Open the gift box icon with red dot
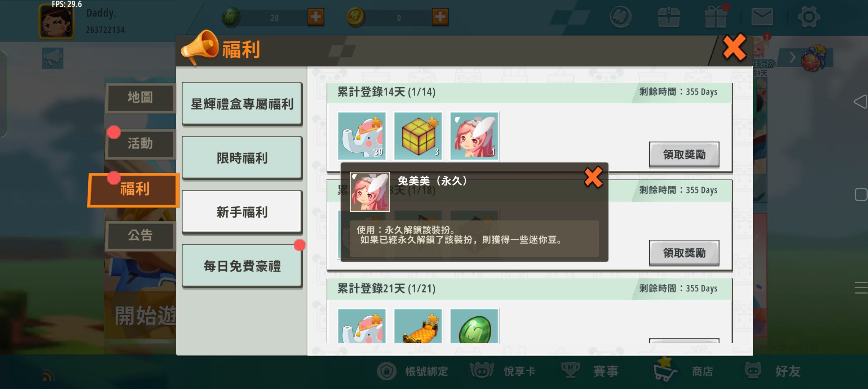 [x=716, y=16]
